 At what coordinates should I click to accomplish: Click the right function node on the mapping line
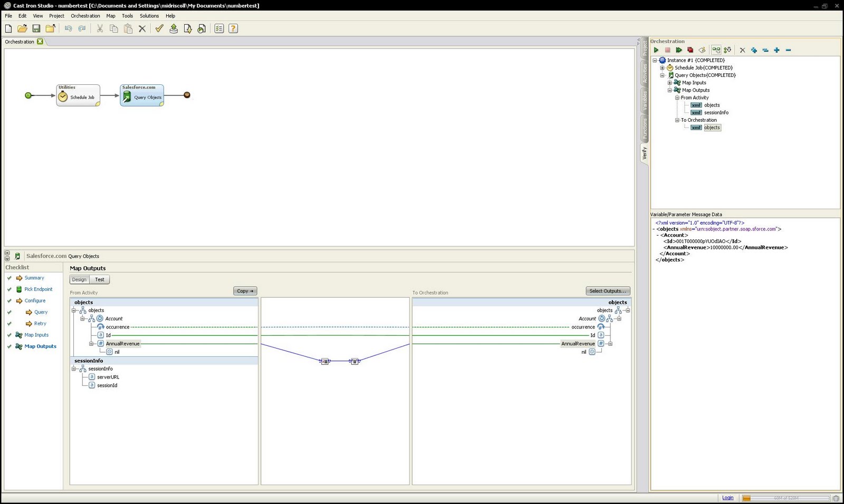pyautogui.click(x=354, y=361)
